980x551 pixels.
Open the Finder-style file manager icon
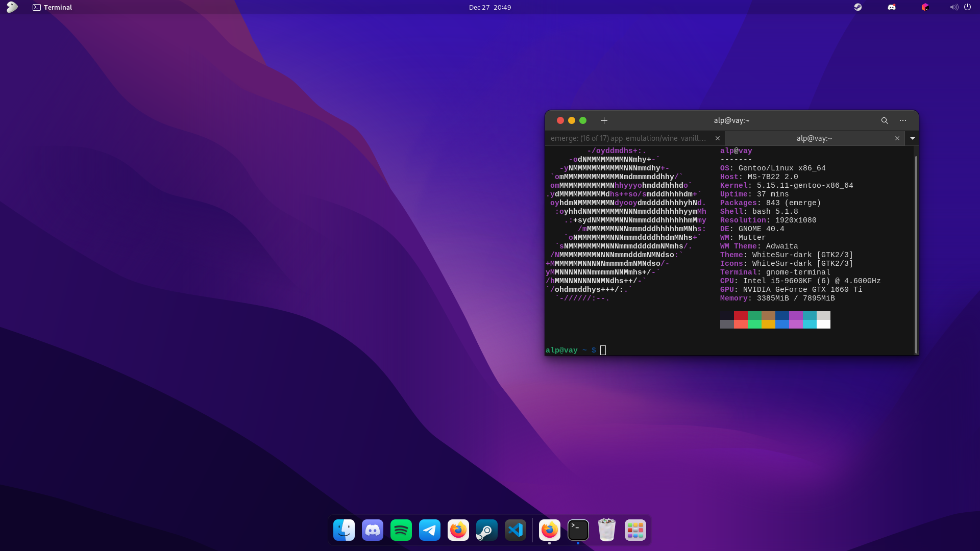tap(344, 531)
